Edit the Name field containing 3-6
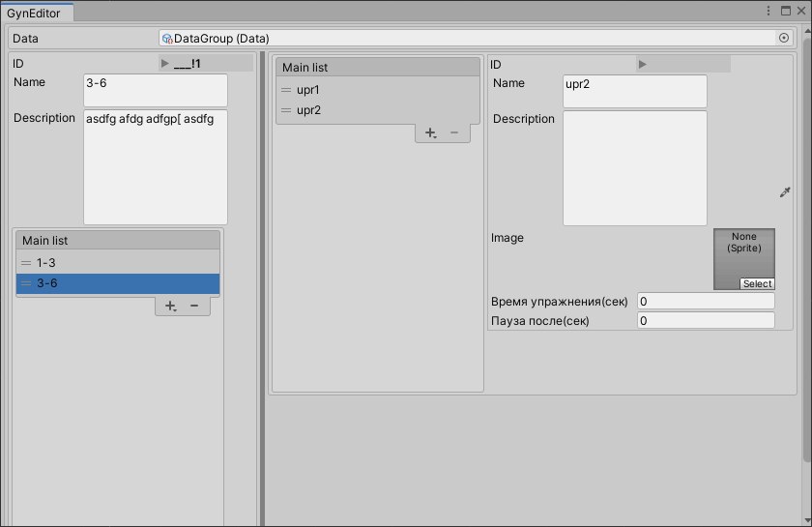Image resolution: width=812 pixels, height=527 pixels. (156, 90)
